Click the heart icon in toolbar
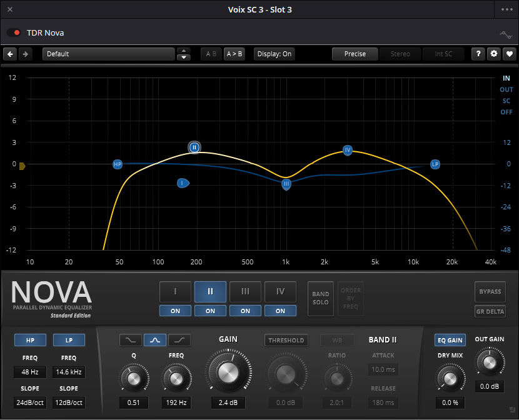The image size is (519, 420). click(510, 54)
